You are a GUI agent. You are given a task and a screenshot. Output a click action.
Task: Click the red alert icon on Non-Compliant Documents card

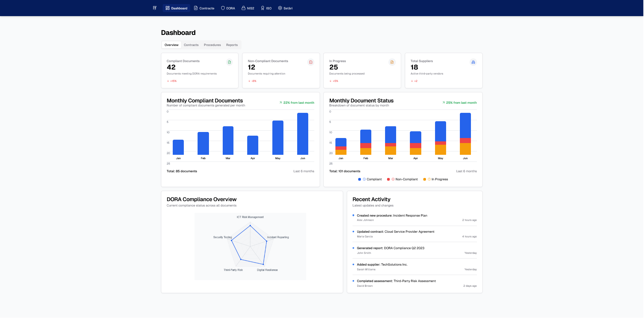311,62
